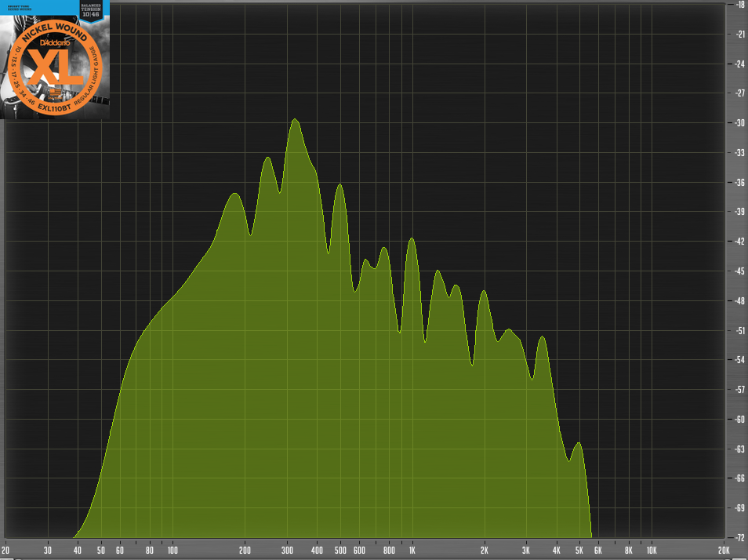Select the "10K" frequency axis label

coord(652,551)
